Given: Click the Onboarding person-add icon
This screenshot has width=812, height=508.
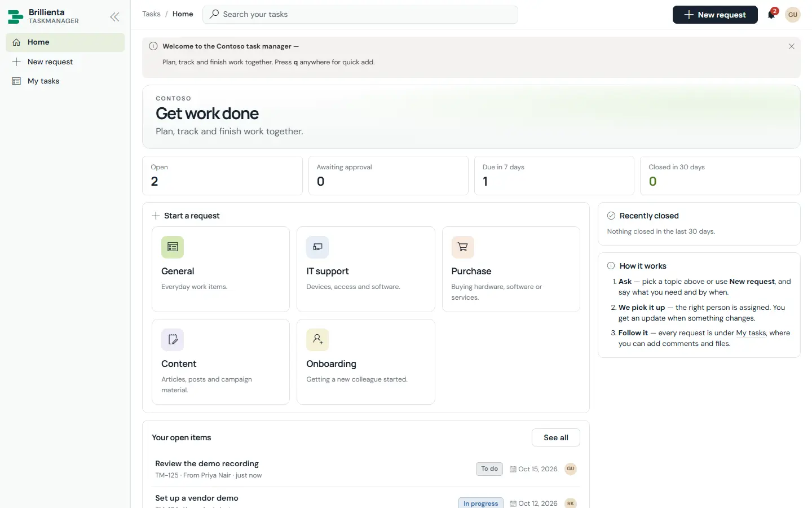Looking at the screenshot, I should (317, 340).
